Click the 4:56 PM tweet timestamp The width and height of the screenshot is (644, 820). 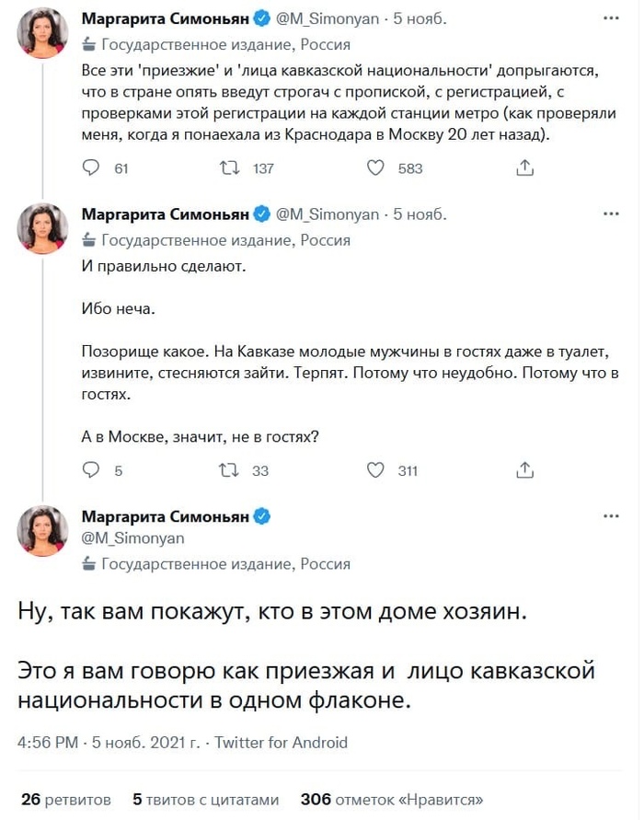tap(46, 742)
